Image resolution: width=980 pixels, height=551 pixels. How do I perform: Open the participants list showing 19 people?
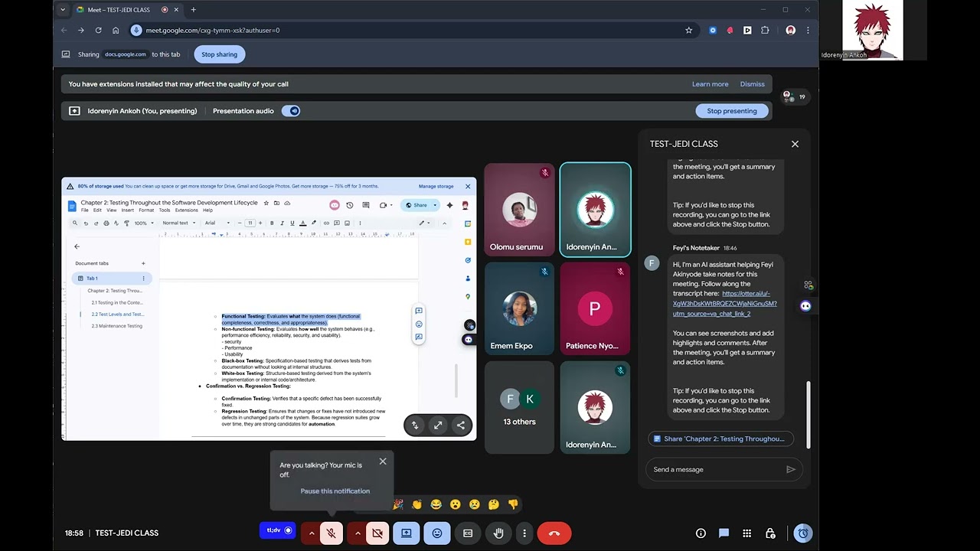pos(793,96)
